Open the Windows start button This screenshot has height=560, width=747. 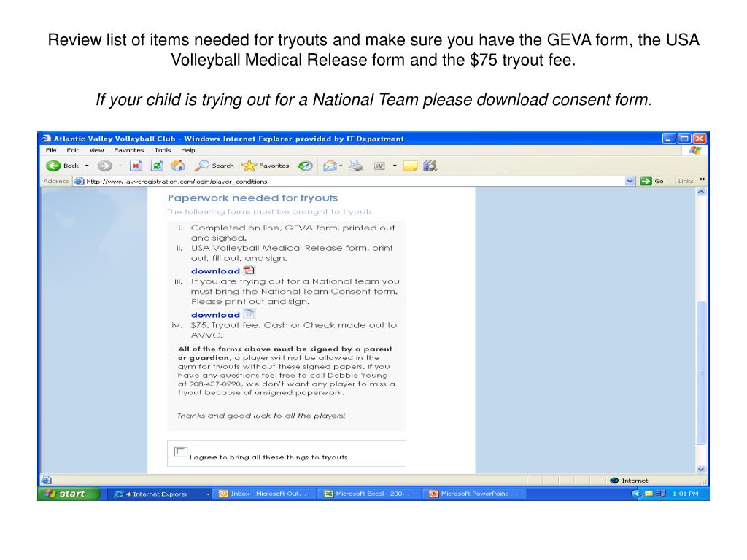(x=69, y=494)
